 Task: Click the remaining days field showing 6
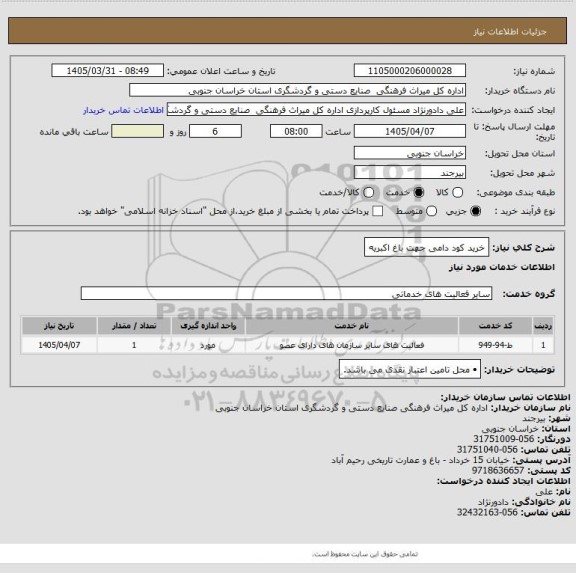pos(215,131)
